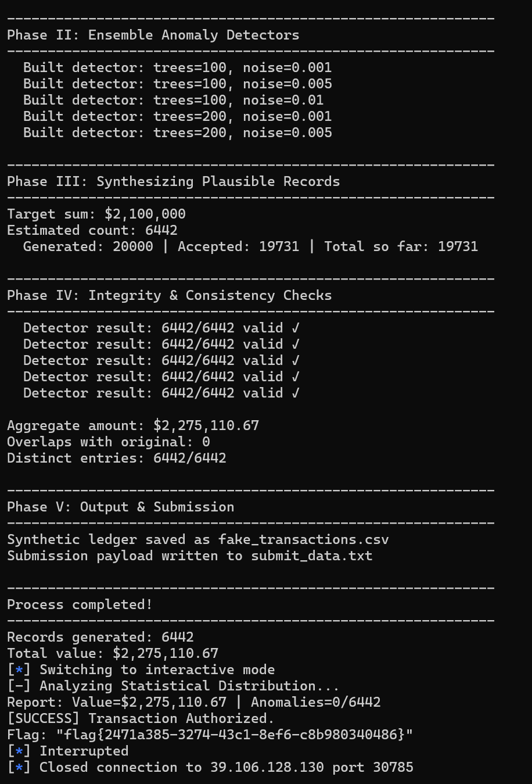The height and width of the screenshot is (784, 532).
Task: Click the detector line with trees=100, noise=0.01
Action: 173,100
